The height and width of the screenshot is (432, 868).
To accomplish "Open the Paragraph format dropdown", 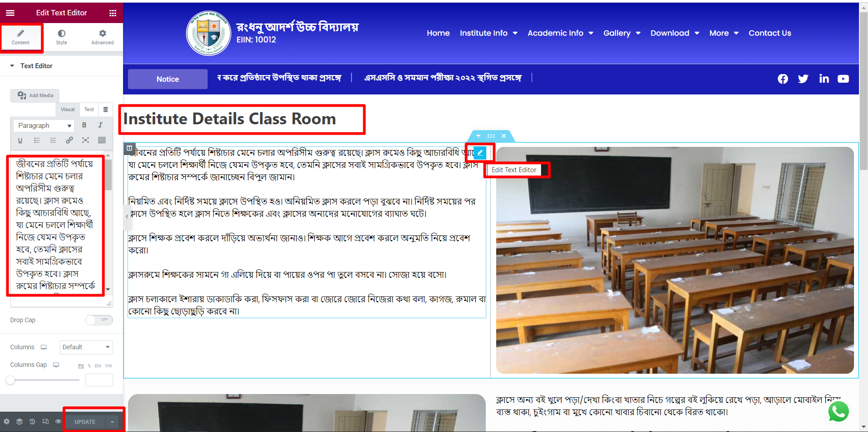I will click(44, 126).
